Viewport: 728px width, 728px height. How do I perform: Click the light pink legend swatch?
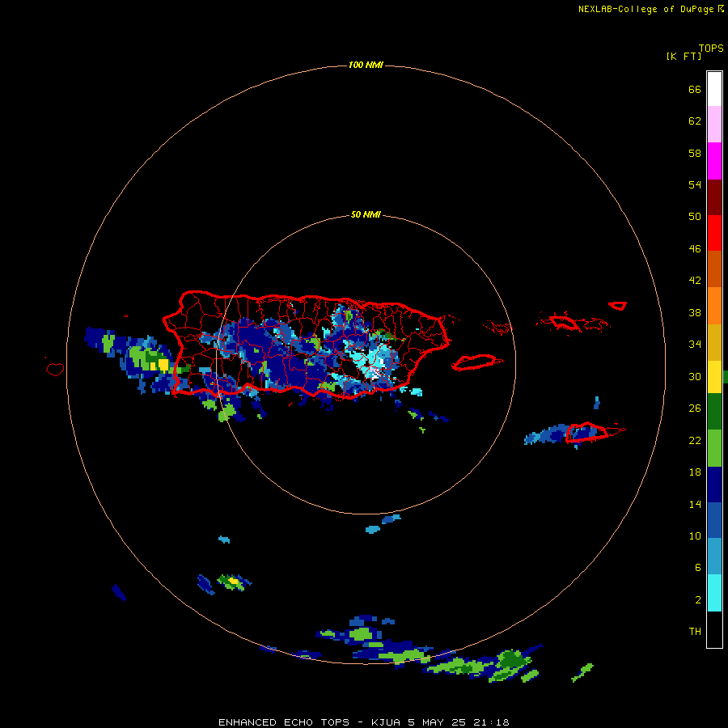714,124
